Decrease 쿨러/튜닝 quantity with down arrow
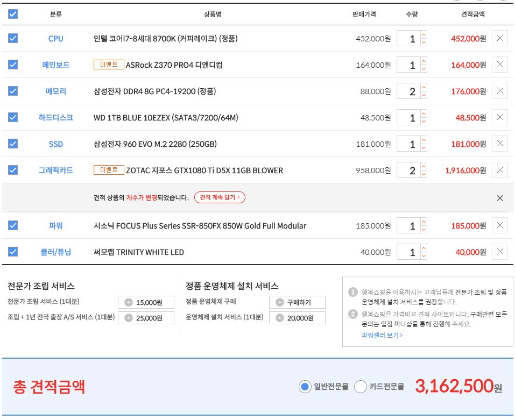Screen dimensions: 515x420 (424, 255)
